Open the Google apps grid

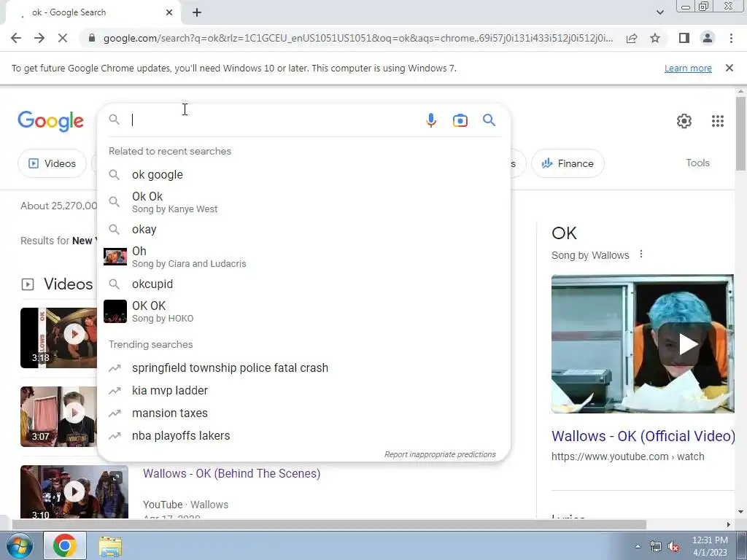pos(718,121)
